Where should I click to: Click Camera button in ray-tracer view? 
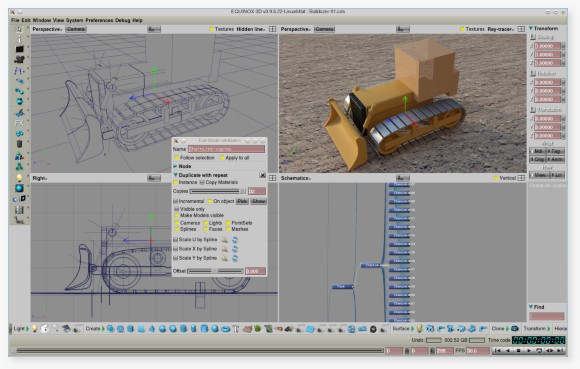click(324, 29)
